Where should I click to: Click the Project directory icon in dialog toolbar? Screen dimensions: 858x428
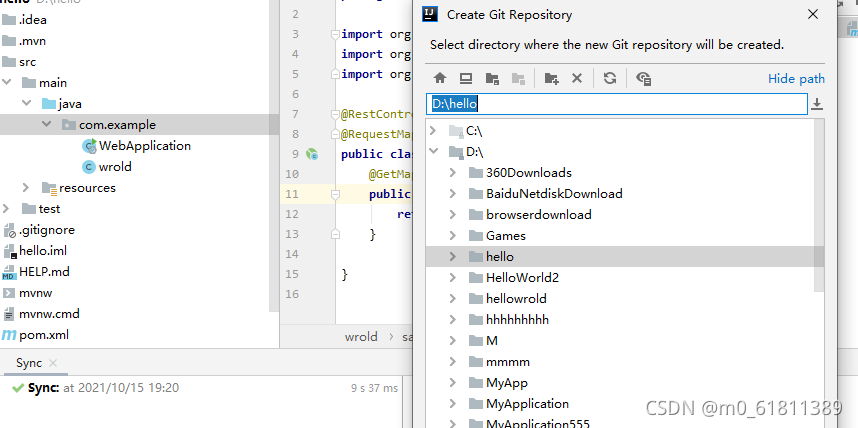click(x=492, y=78)
